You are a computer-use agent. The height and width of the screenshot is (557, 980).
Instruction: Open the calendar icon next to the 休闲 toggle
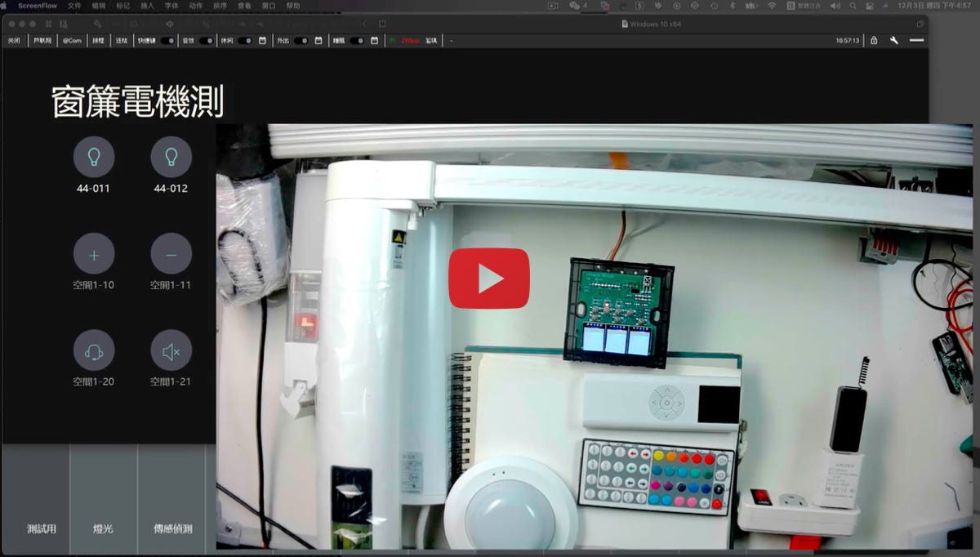pos(262,40)
